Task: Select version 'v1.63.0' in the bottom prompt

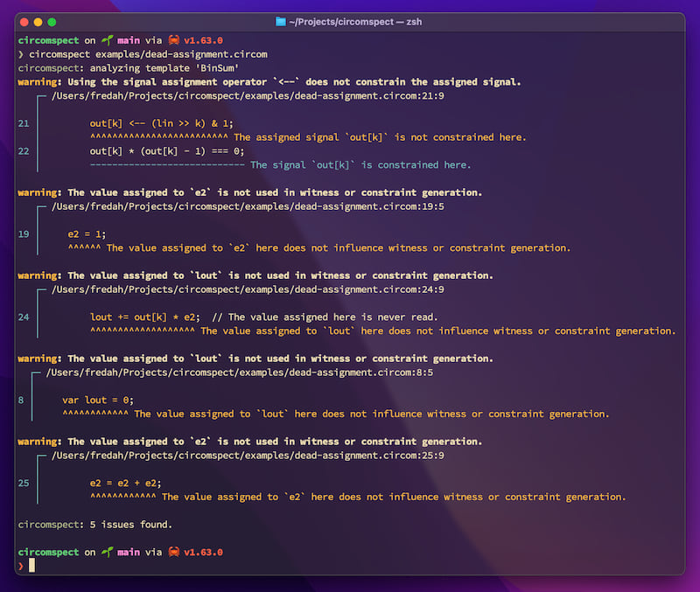Action: pos(203,553)
